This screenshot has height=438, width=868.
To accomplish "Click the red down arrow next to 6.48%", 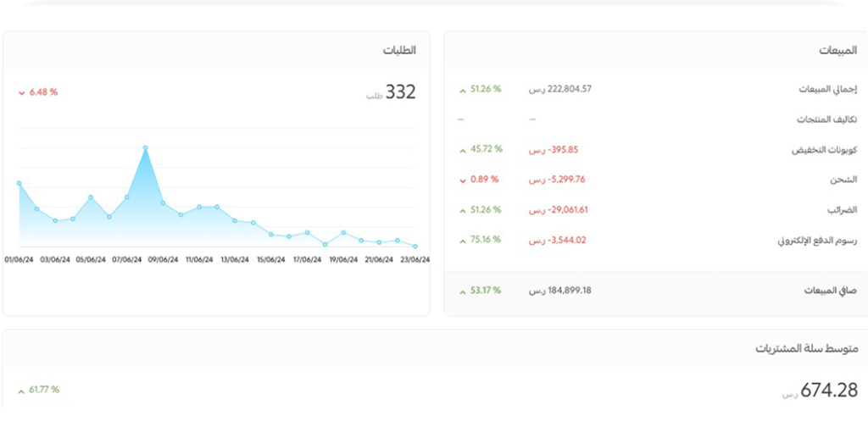I will point(22,92).
